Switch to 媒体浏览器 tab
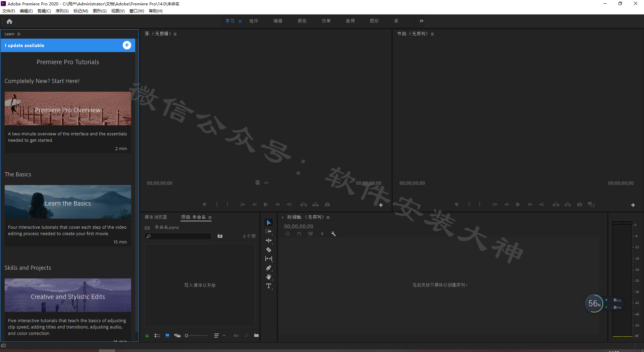The image size is (644, 352). 156,217
